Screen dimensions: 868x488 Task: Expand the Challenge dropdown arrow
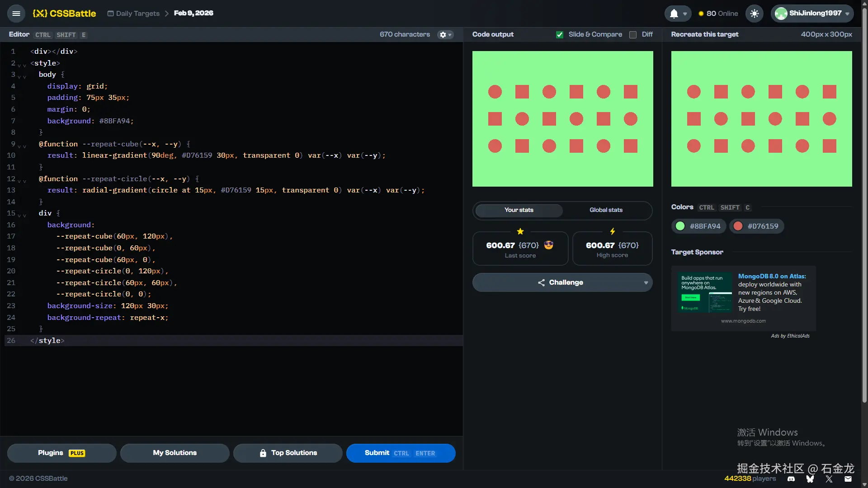click(x=646, y=283)
